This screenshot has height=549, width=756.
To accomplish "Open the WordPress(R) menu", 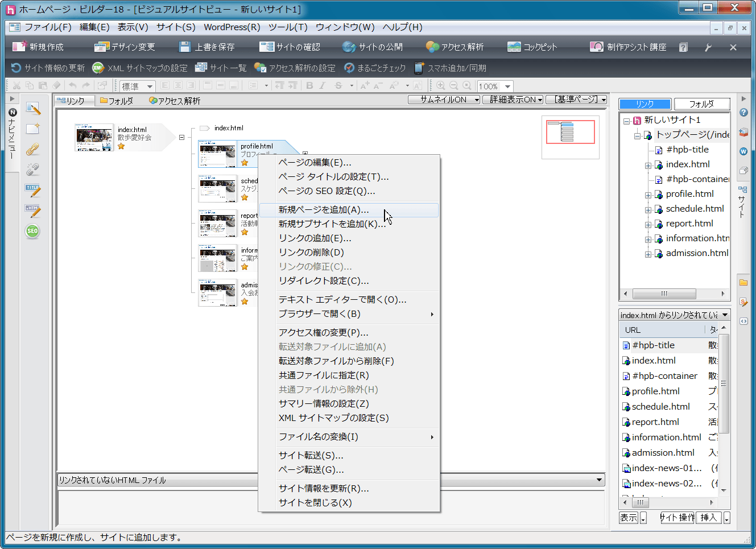I will click(232, 27).
